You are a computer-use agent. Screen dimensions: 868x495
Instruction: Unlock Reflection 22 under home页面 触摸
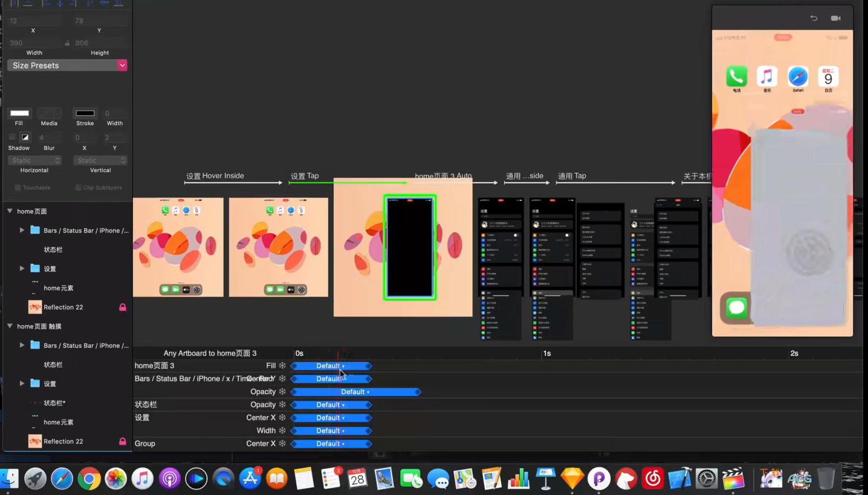(122, 441)
